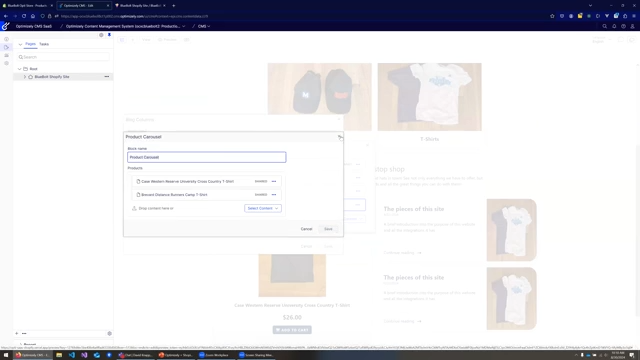
Task: Click the browser address bar URL
Action: point(135,16)
